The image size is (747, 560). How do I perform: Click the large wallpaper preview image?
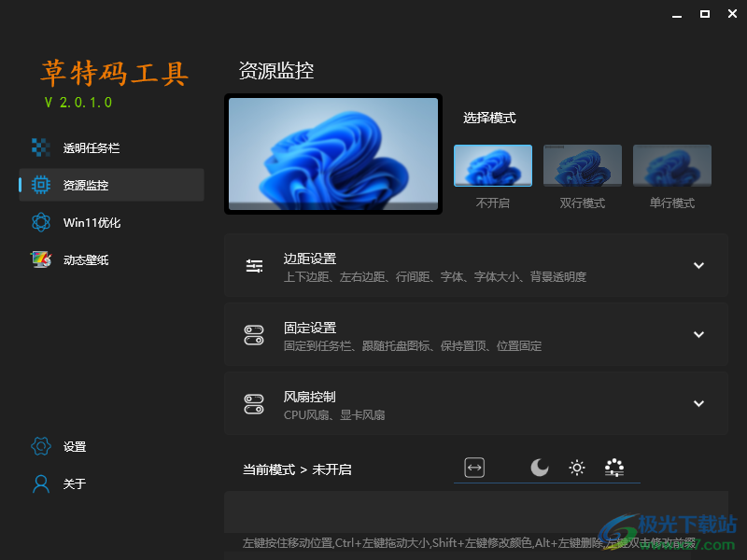click(x=333, y=154)
